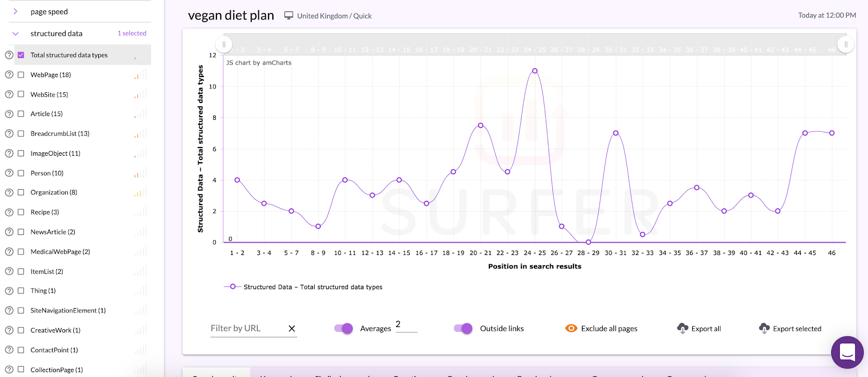Uncheck Total structured data types checkbox
This screenshot has width=868, height=377.
tap(21, 55)
